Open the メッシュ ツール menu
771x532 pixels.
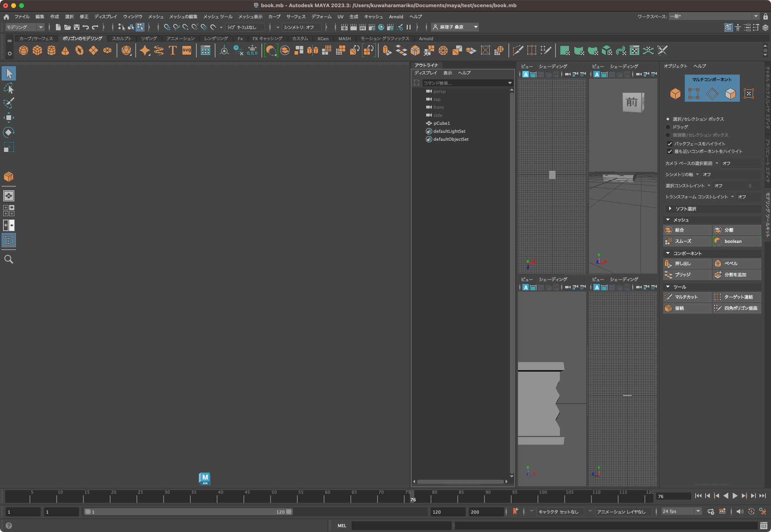pyautogui.click(x=218, y=17)
